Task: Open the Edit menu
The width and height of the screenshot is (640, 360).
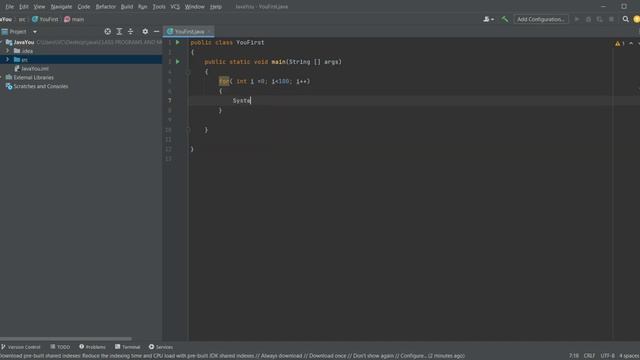Action: tap(24, 7)
